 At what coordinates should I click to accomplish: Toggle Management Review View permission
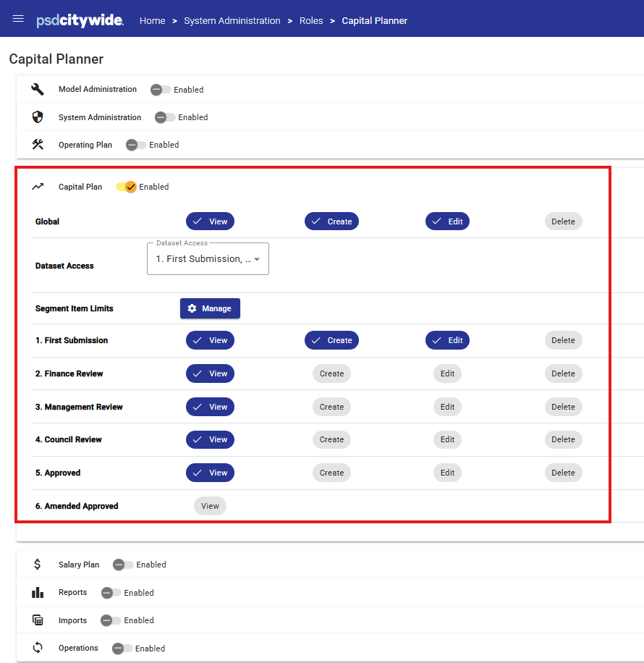(x=210, y=407)
